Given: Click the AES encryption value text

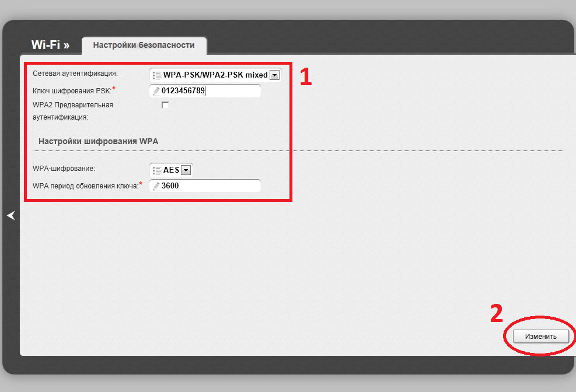Looking at the screenshot, I should point(171,170).
